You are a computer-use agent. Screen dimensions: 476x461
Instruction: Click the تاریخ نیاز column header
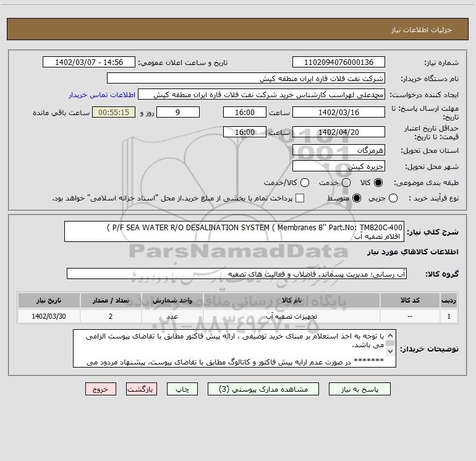point(49,300)
